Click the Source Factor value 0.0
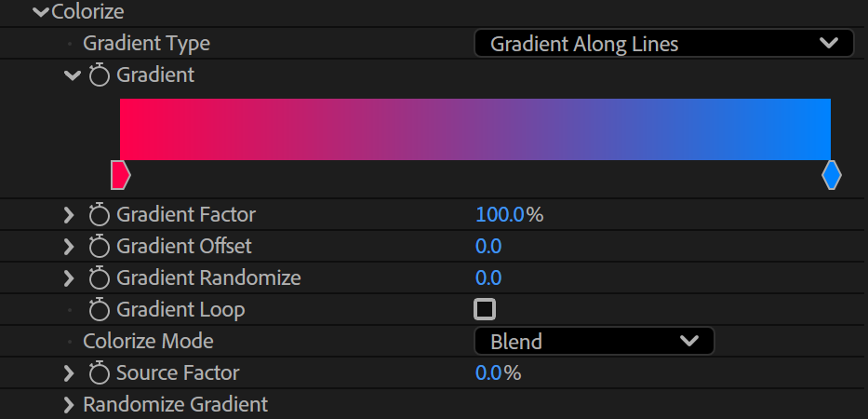 click(x=488, y=373)
